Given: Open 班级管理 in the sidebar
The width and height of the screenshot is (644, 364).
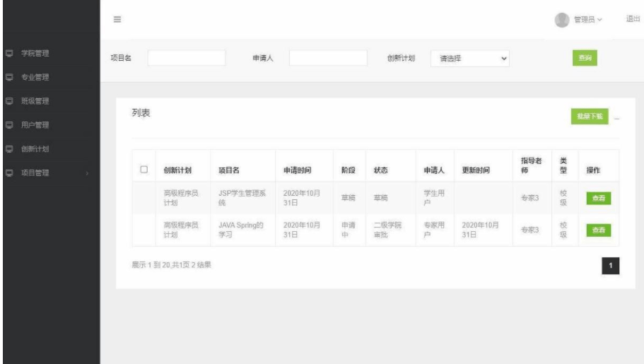Looking at the screenshot, I should point(35,101).
